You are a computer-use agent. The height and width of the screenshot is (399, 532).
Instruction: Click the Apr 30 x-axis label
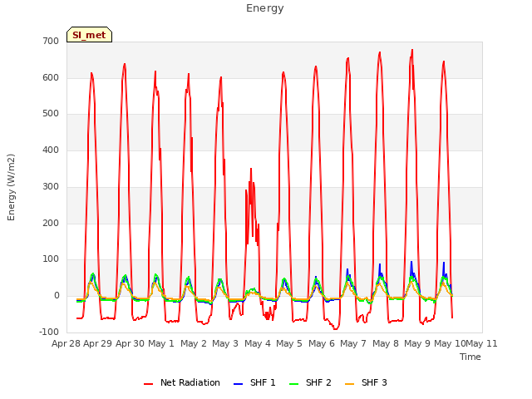[x=130, y=343]
